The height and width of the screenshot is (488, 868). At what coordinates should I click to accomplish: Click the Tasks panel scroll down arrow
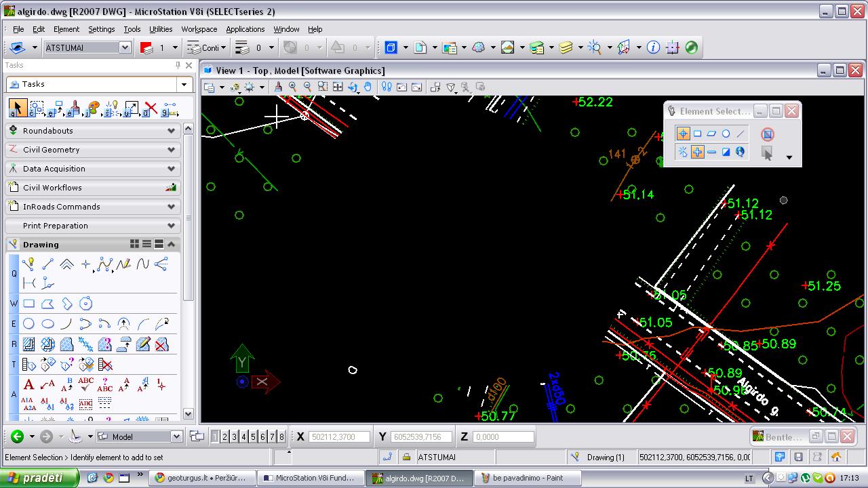pyautogui.click(x=188, y=414)
